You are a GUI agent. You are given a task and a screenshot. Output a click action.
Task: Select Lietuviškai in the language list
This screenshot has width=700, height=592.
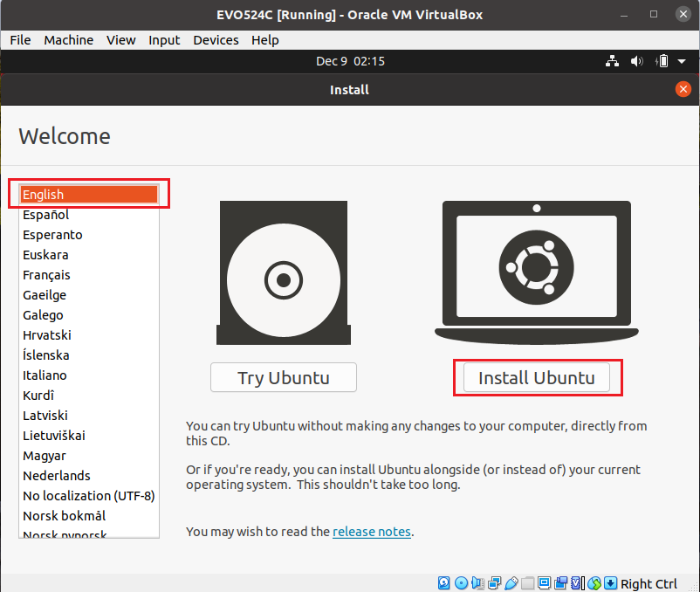(x=89, y=436)
